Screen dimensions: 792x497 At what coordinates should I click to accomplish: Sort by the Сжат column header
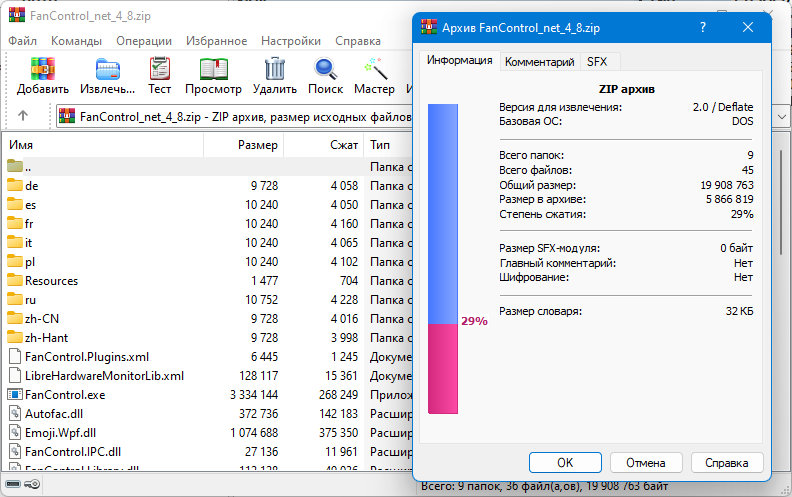click(324, 145)
